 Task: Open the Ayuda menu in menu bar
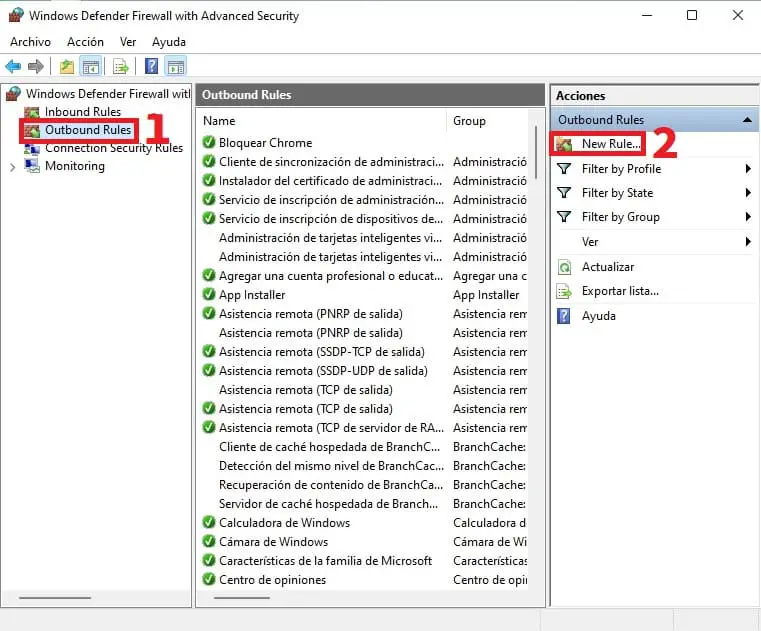169,42
